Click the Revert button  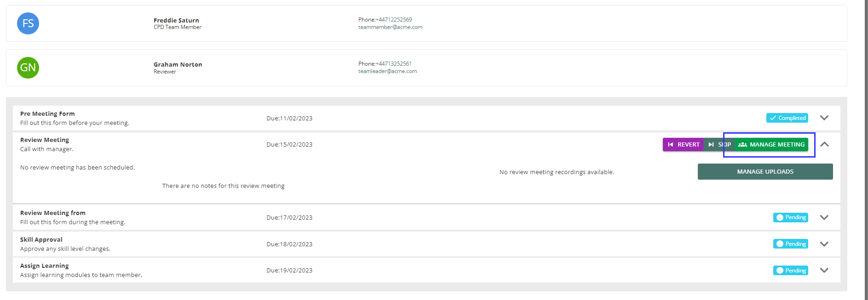[683, 145]
